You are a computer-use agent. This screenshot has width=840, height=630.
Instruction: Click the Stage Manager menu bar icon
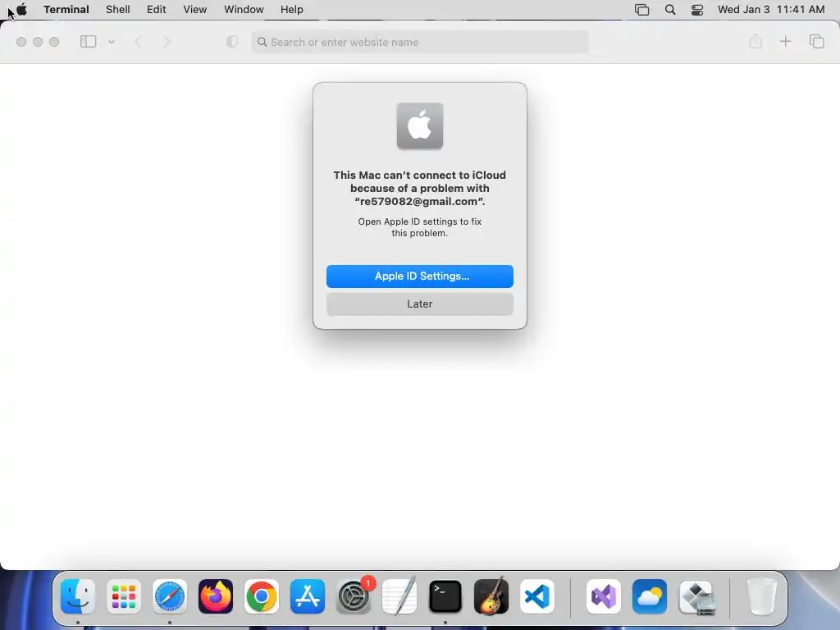(641, 10)
